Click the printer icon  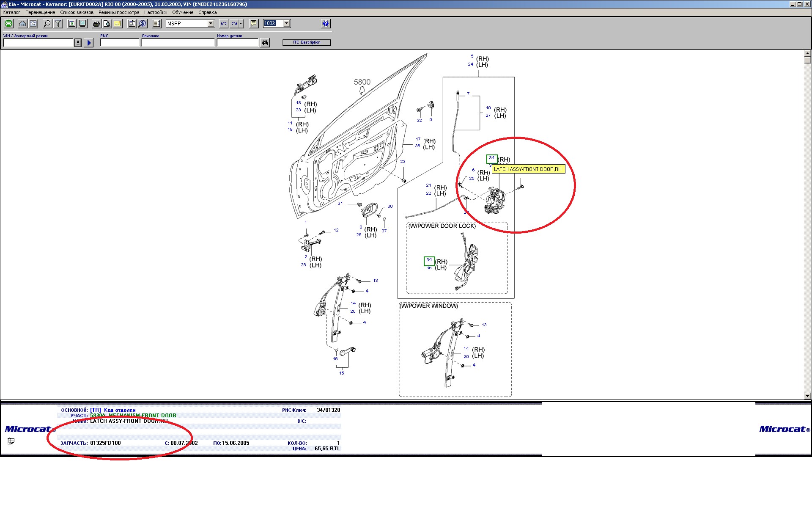[x=96, y=24]
